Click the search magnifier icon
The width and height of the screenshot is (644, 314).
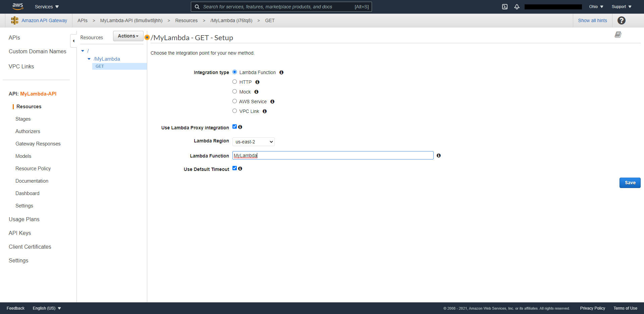[197, 7]
